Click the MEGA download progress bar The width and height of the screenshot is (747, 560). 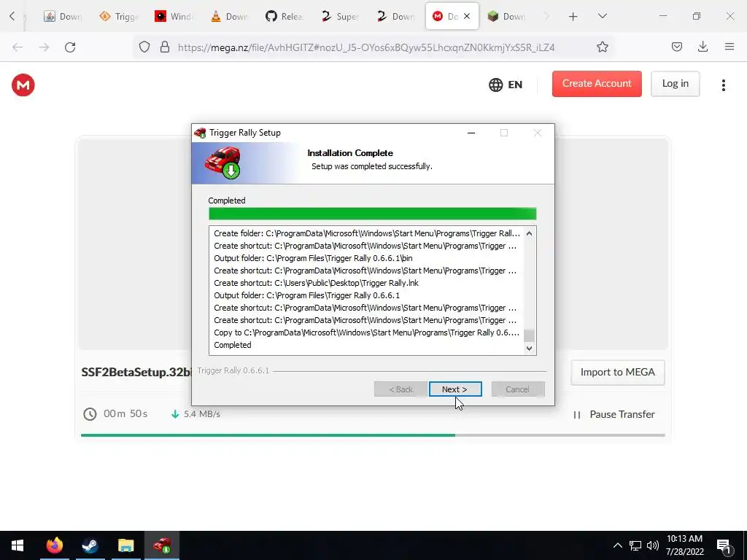(373, 435)
